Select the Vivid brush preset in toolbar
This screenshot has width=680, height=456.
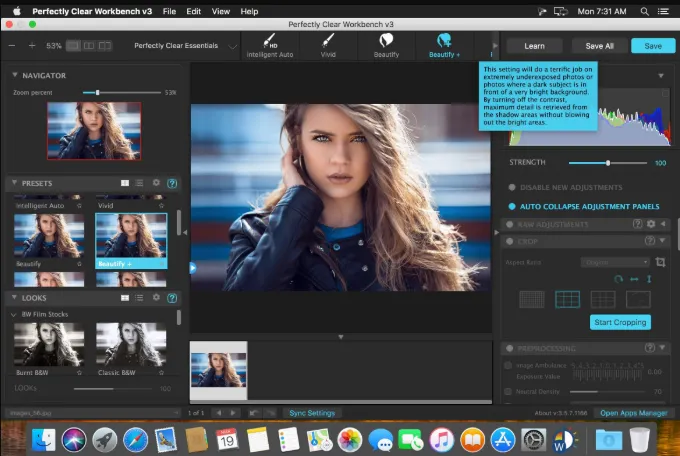(x=328, y=40)
